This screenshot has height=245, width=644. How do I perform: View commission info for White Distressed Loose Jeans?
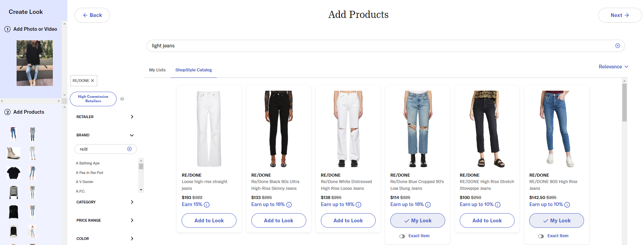(358, 205)
